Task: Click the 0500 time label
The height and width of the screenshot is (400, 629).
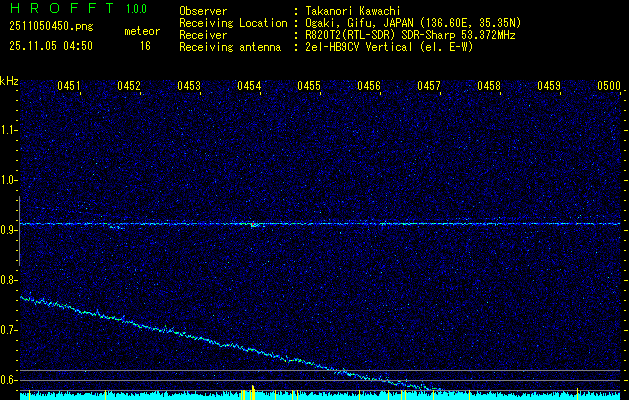Action: click(x=609, y=87)
